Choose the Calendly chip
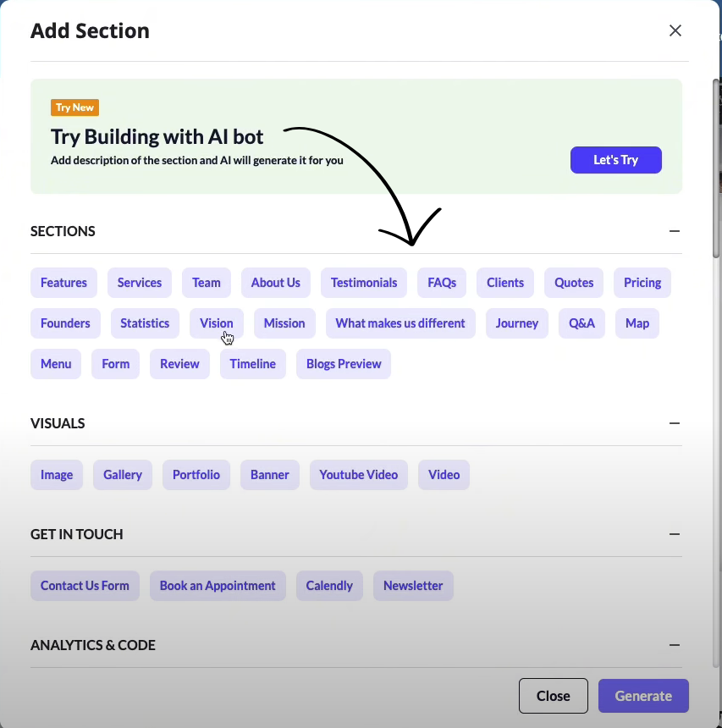 point(329,586)
